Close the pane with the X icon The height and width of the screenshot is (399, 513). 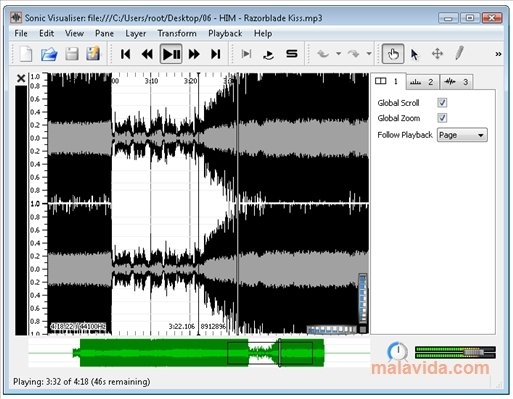coord(21,79)
